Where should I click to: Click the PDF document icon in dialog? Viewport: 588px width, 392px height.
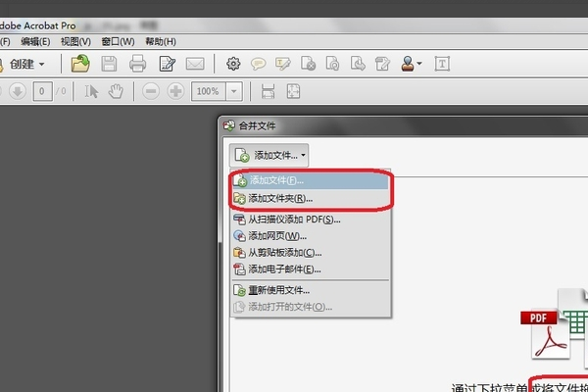pyautogui.click(x=545, y=334)
